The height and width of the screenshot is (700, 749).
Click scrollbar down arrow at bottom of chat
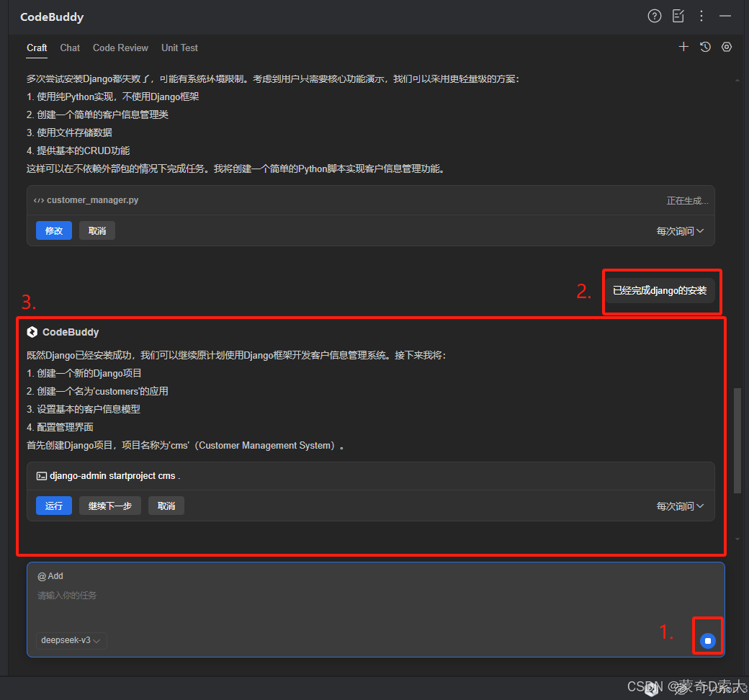pos(737,539)
